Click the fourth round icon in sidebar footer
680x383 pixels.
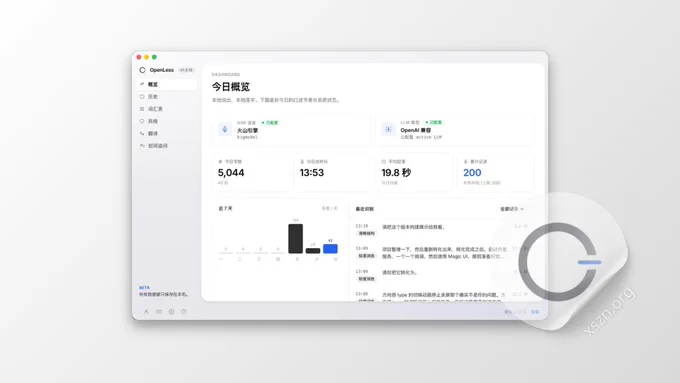coord(184,311)
